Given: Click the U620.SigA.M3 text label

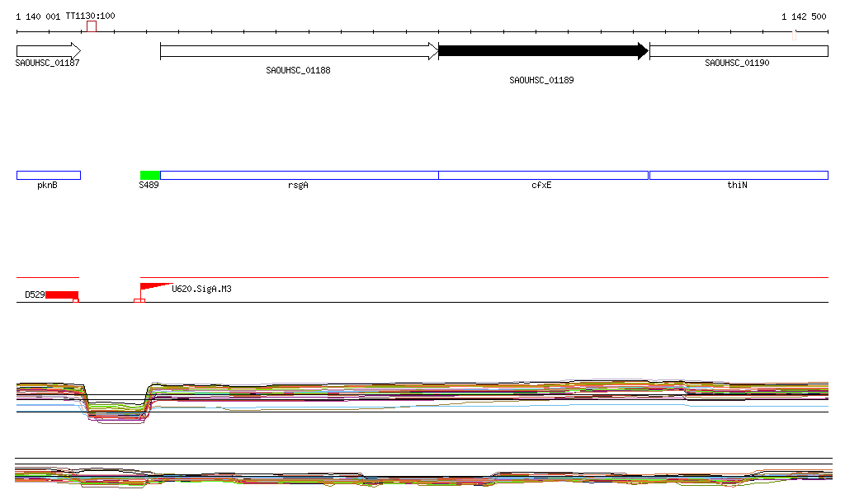Looking at the screenshot, I should [201, 290].
